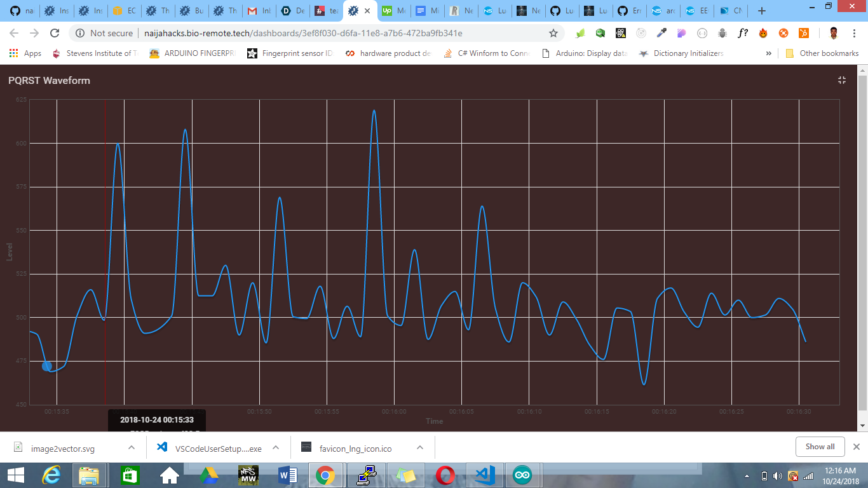868x488 pixels.
Task: Open Windows Store from taskbar
Action: 130,475
